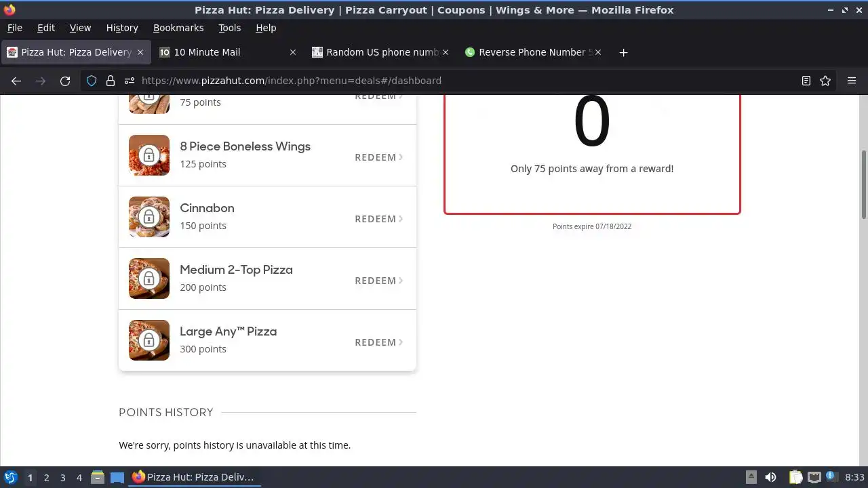Open the History menu
This screenshot has height=488, width=868.
pyautogui.click(x=122, y=28)
